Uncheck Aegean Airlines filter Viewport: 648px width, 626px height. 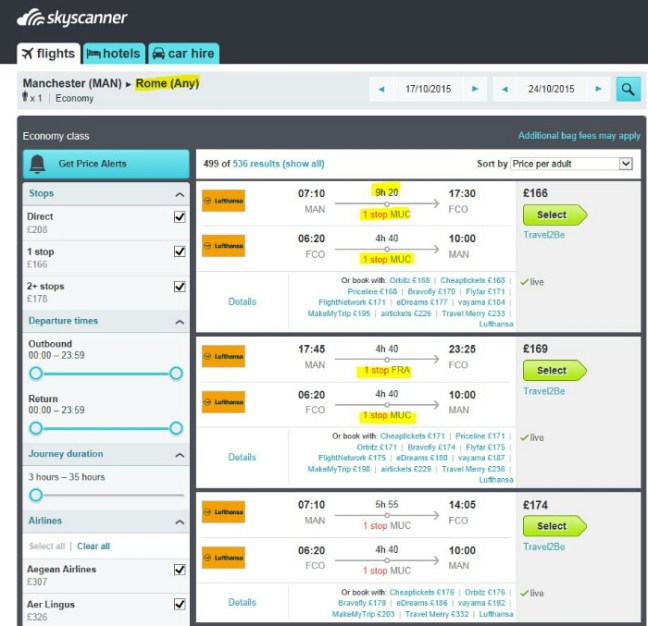pyautogui.click(x=179, y=570)
